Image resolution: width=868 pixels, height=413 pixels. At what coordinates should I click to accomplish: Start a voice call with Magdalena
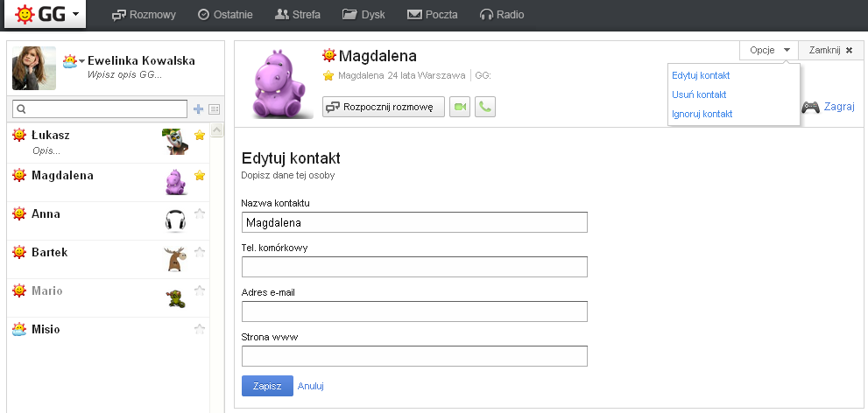485,107
